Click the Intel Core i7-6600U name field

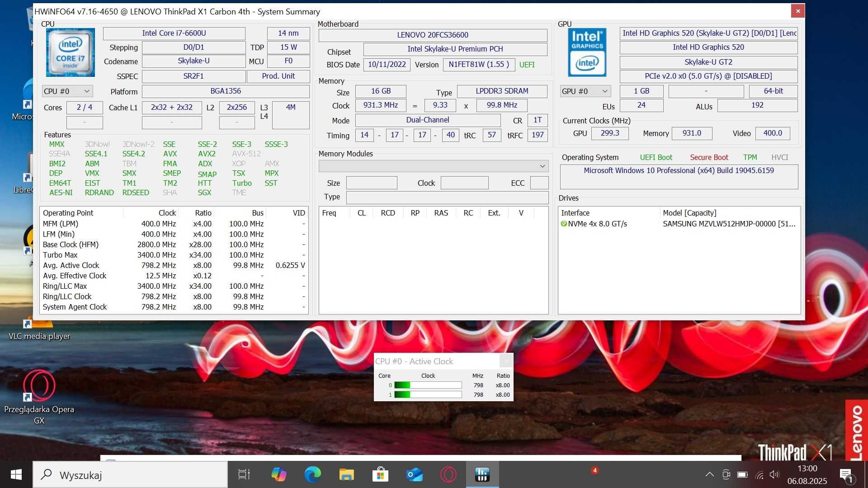(174, 33)
